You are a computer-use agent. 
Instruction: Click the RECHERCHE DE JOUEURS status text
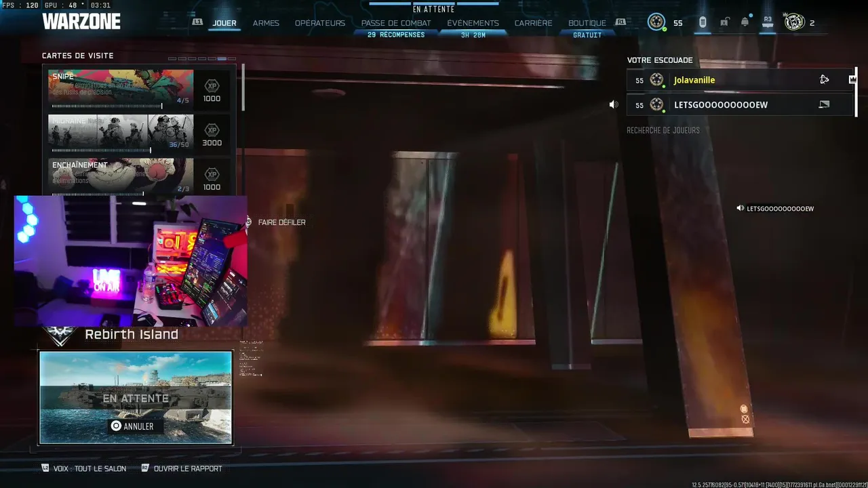663,130
